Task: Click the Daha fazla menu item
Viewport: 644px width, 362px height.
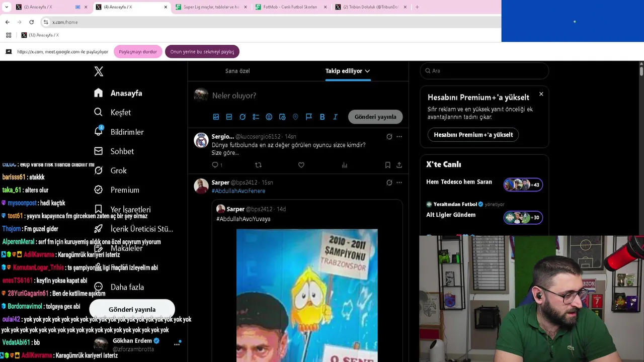Action: pos(119,287)
